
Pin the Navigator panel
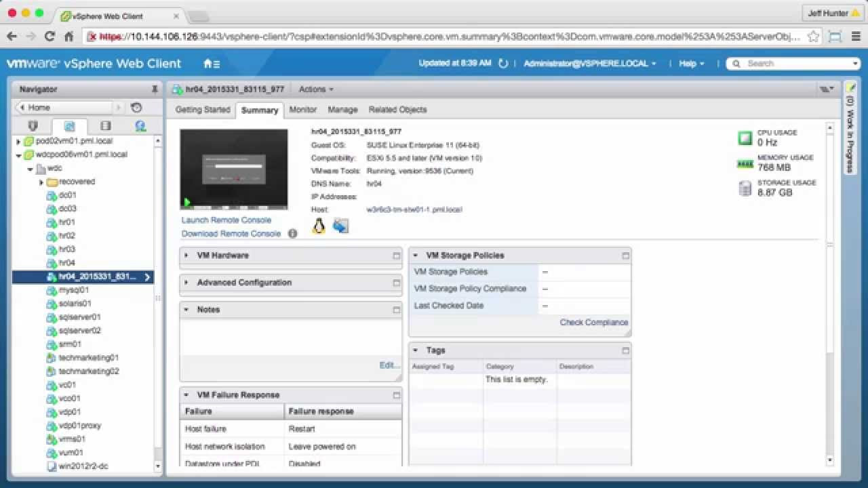tap(155, 89)
